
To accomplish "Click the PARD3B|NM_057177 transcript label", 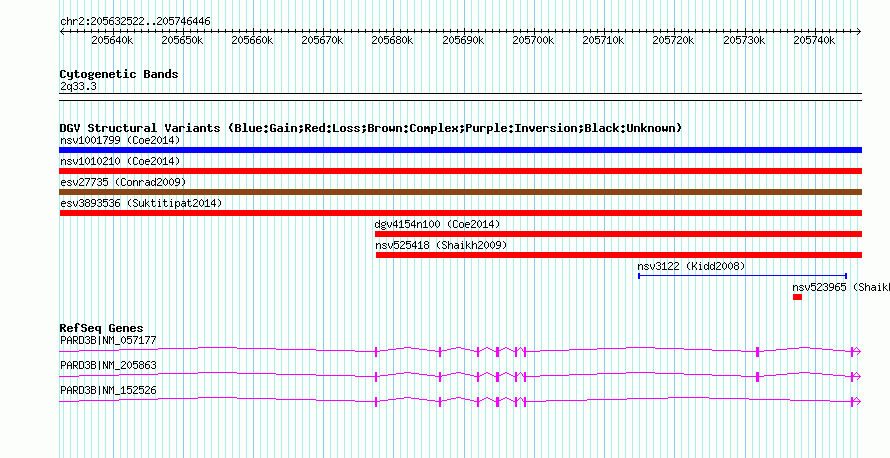I will coord(108,341).
